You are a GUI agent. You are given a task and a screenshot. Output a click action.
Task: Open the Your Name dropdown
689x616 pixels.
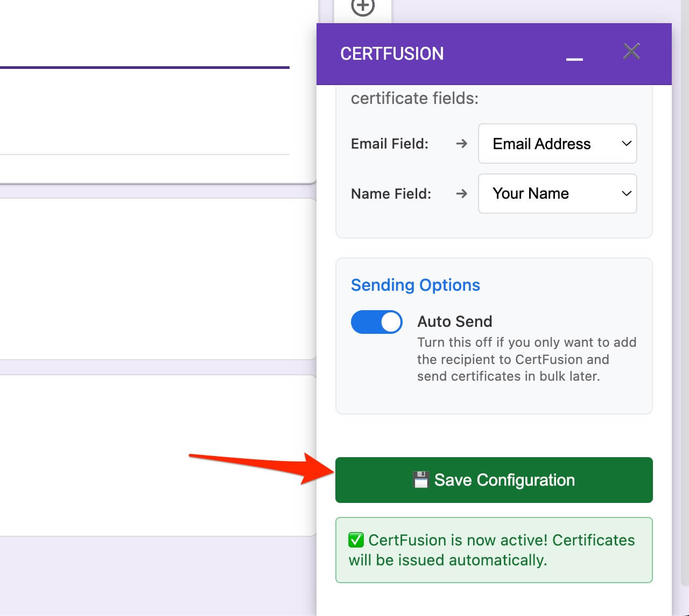point(557,194)
